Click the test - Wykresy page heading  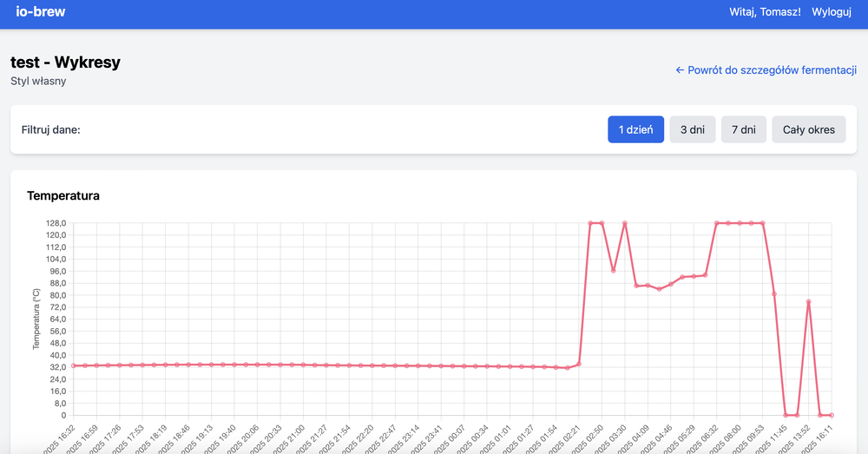coord(65,63)
